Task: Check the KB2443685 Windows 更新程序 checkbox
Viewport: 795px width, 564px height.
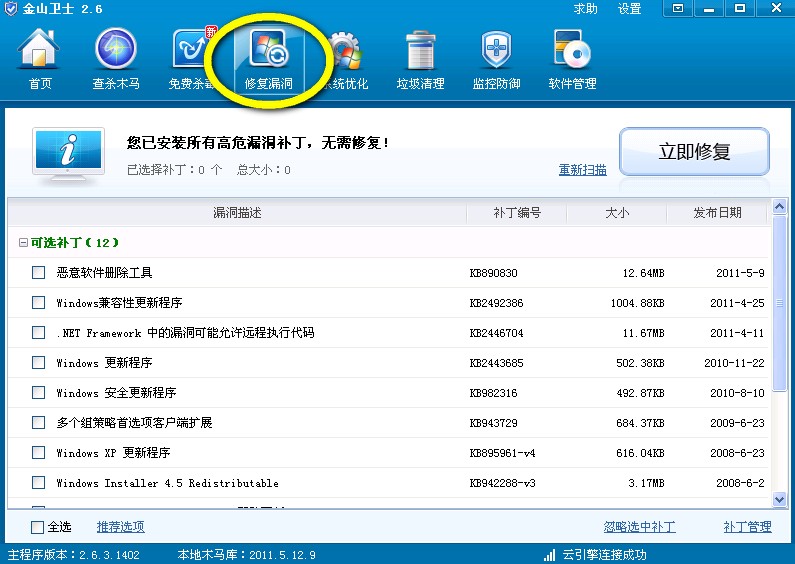Action: pyautogui.click(x=39, y=363)
